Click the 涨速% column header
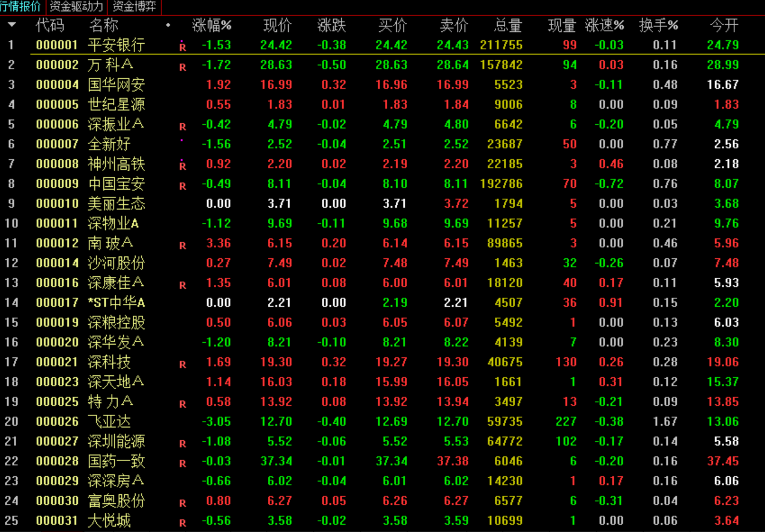The height and width of the screenshot is (532, 765). click(x=605, y=25)
